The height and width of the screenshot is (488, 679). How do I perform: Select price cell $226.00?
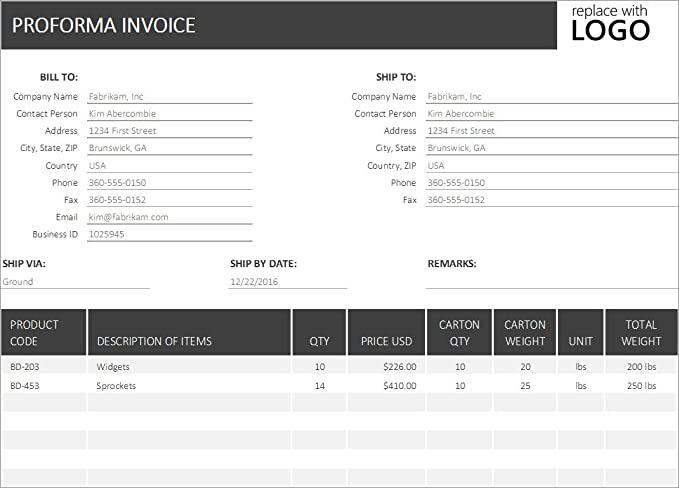386,366
